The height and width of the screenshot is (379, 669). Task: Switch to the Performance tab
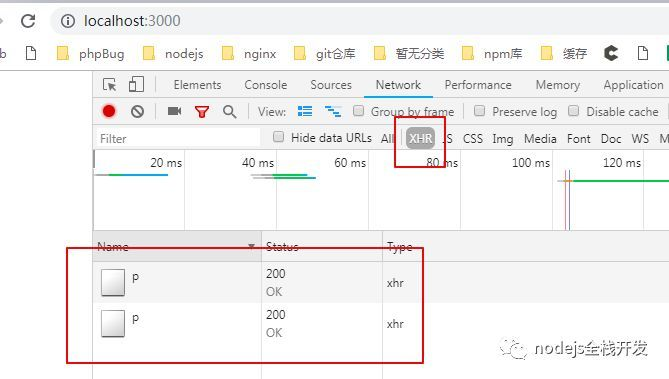pyautogui.click(x=478, y=85)
